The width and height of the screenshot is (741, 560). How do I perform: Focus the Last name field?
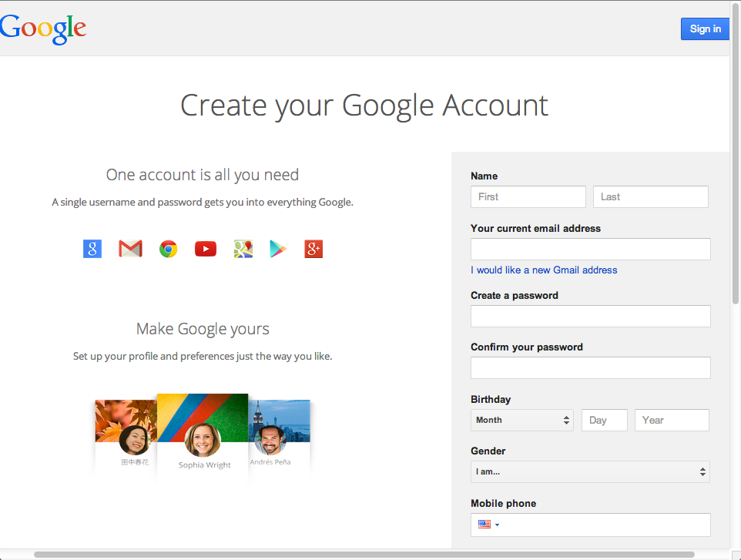(651, 196)
